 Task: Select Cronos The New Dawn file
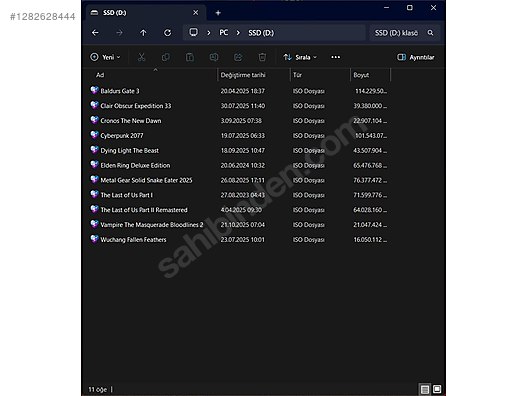click(x=131, y=121)
